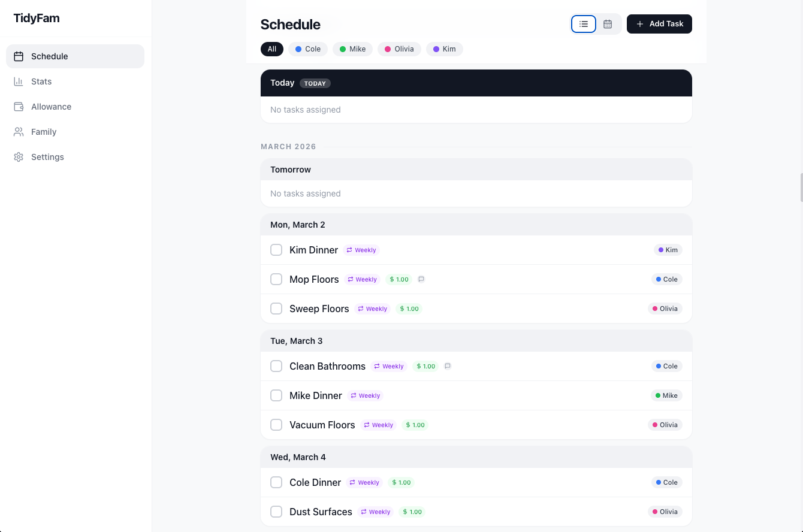The height and width of the screenshot is (532, 803).
Task: Switch to calendar view with the calendar icon
Action: 607,24
